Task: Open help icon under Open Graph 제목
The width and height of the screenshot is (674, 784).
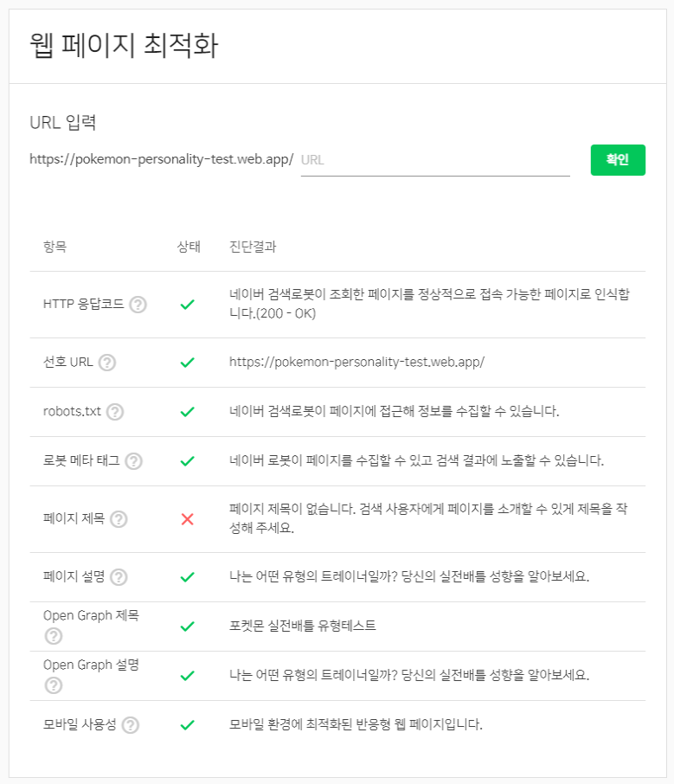Action: 54,636
